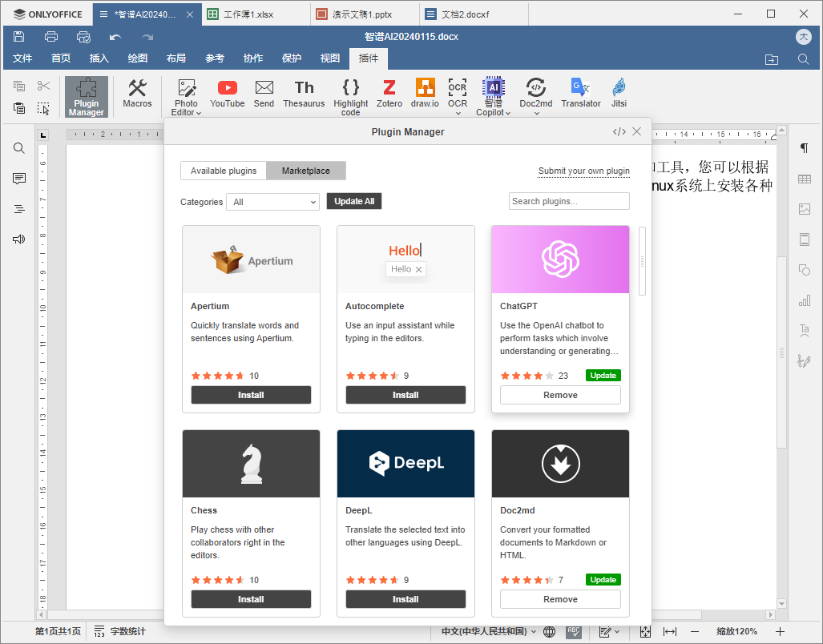823x644 pixels.
Task: Select the Marketplace tab
Action: pos(306,171)
